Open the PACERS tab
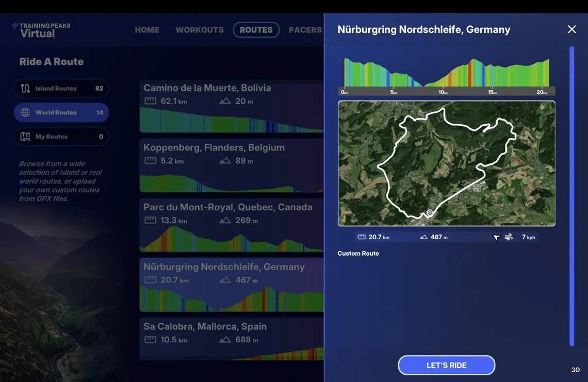Viewport: 588px width, 382px height. pyautogui.click(x=305, y=30)
